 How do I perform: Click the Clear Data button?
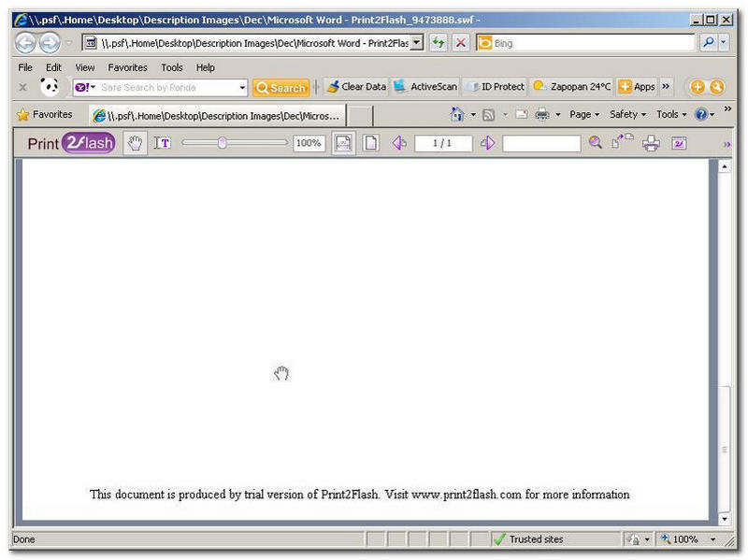coord(355,87)
